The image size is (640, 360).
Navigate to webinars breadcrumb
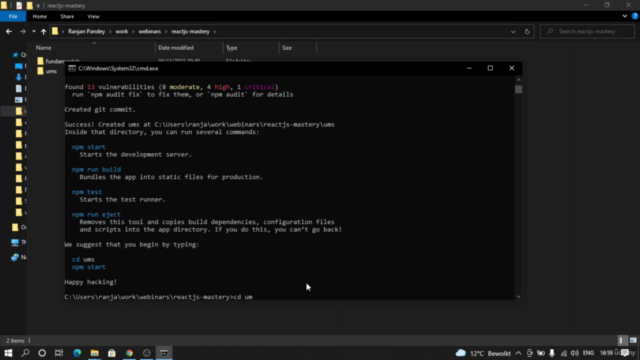coord(149,31)
